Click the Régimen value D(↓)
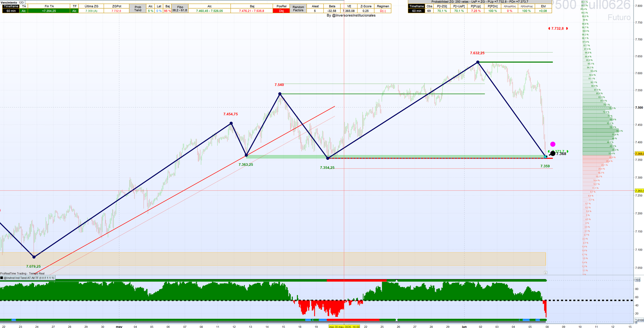Image resolution: width=644 pixels, height=328 pixels. coord(383,11)
